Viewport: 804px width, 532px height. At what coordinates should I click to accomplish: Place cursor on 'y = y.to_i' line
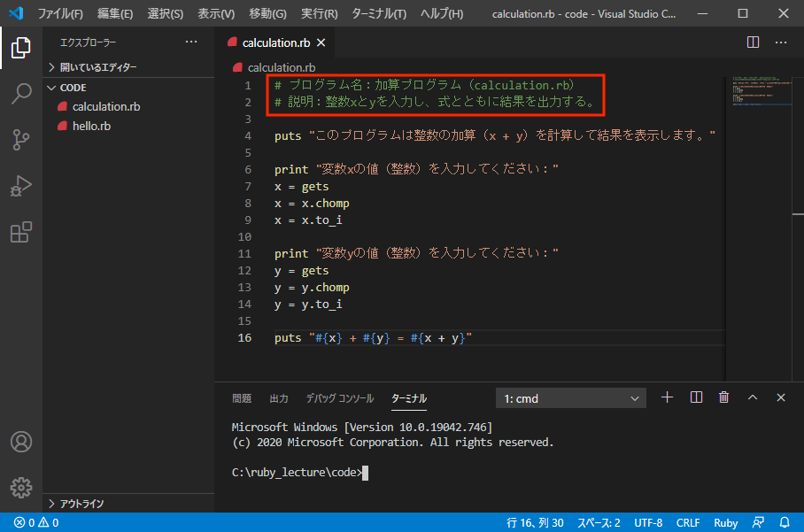308,305
